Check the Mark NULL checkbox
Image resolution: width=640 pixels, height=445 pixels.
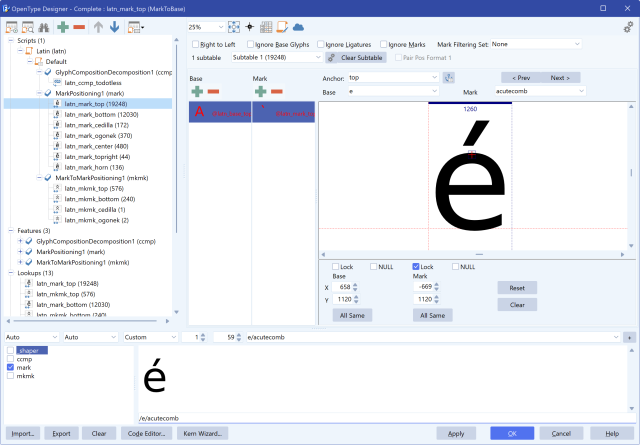point(456,267)
